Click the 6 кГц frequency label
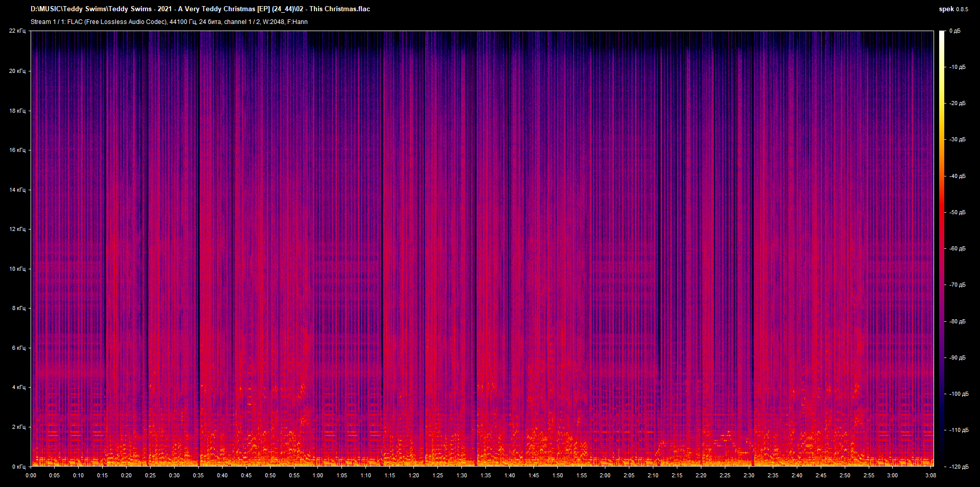This screenshot has height=487, width=980. tap(19, 348)
